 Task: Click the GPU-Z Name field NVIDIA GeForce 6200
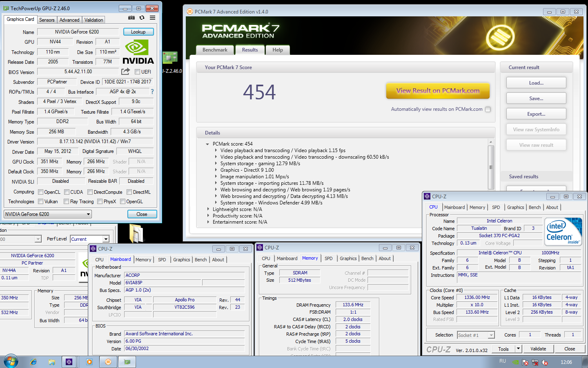pos(77,32)
